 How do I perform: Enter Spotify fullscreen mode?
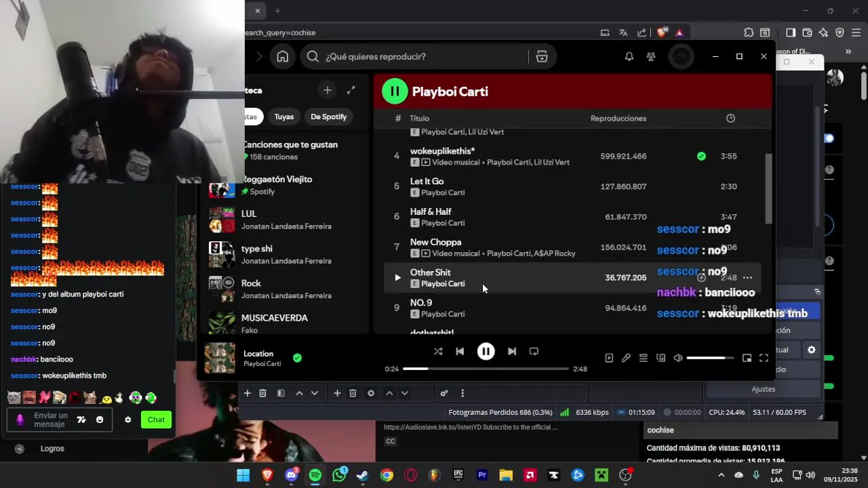pyautogui.click(x=764, y=358)
